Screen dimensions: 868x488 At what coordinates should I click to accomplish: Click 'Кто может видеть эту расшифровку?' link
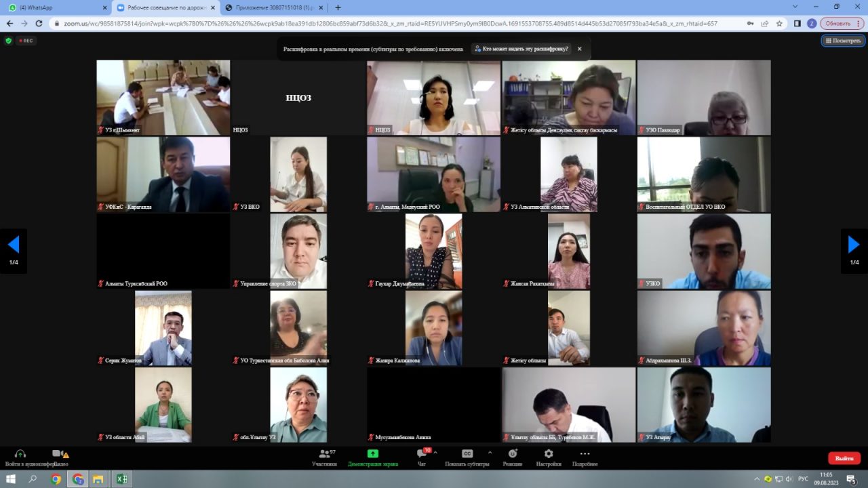(x=521, y=49)
